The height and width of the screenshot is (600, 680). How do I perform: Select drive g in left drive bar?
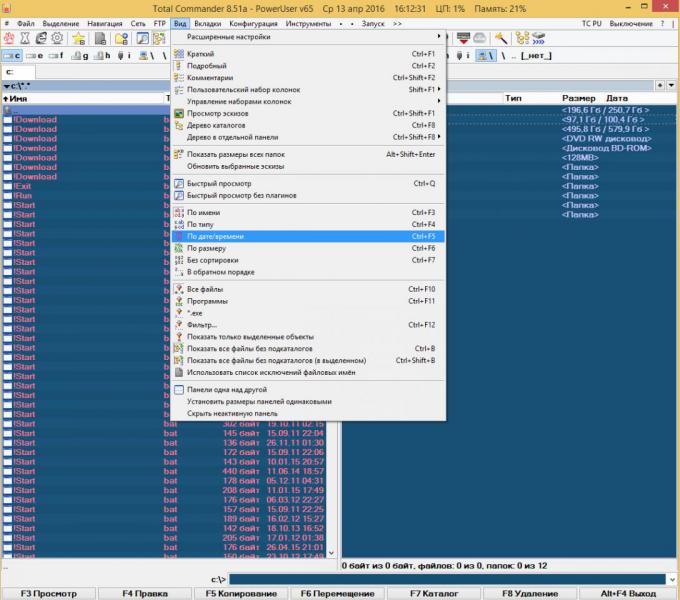(79, 55)
